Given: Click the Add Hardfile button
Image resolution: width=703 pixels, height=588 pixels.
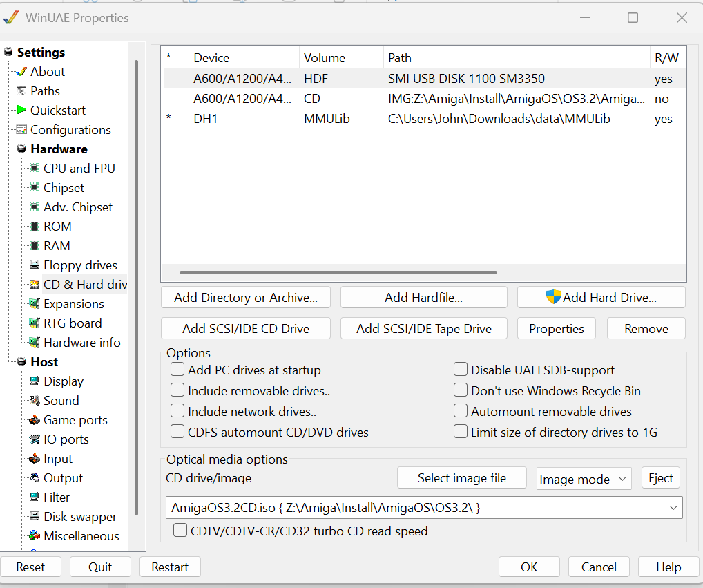Looking at the screenshot, I should pos(423,298).
